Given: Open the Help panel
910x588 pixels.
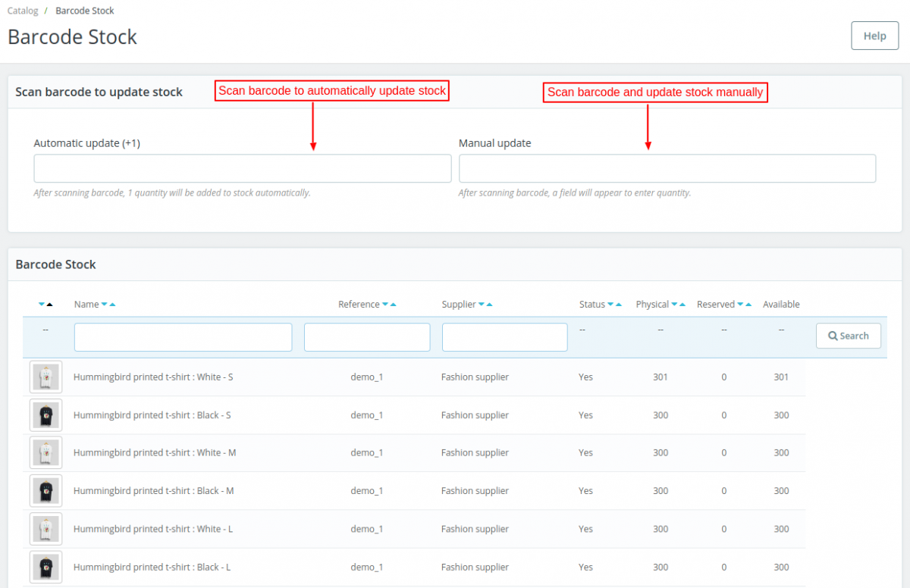Looking at the screenshot, I should [874, 36].
